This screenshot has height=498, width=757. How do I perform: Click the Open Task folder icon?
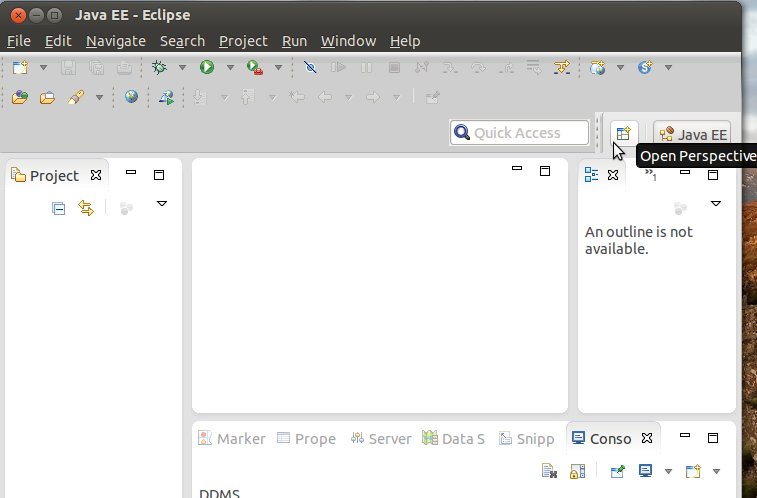click(47, 97)
